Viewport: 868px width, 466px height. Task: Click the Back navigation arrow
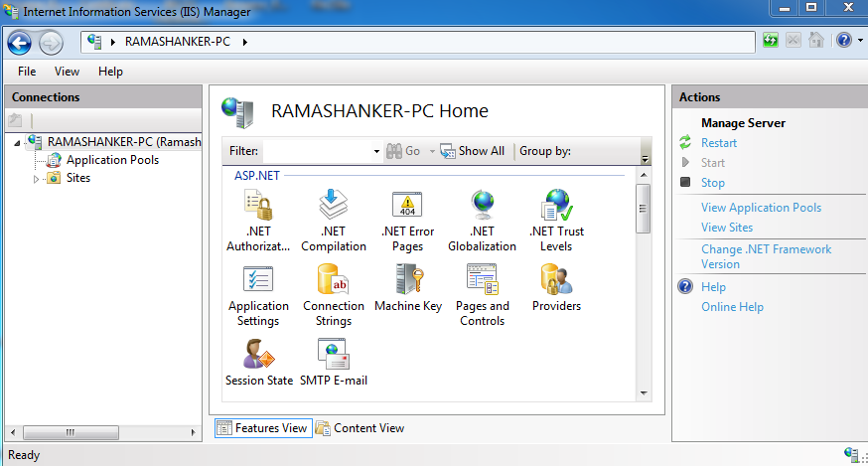tap(20, 43)
